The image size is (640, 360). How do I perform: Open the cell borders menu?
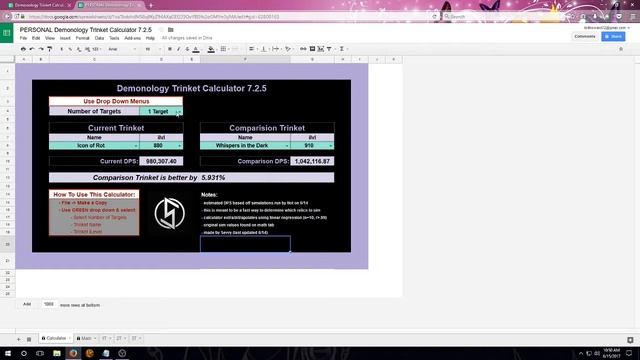(223, 49)
